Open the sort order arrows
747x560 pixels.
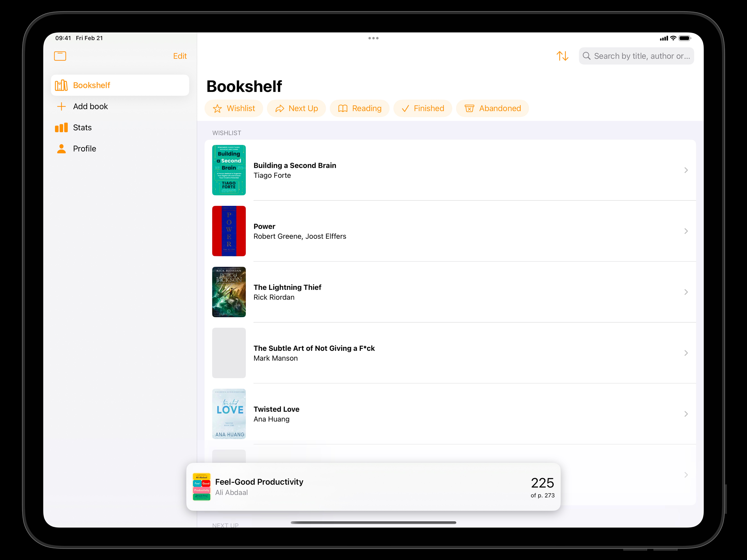562,56
